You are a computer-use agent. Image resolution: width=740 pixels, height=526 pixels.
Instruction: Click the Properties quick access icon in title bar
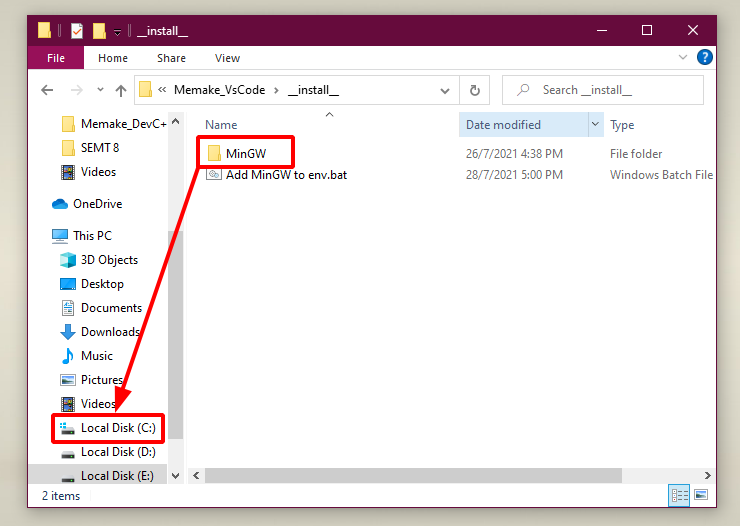76,31
